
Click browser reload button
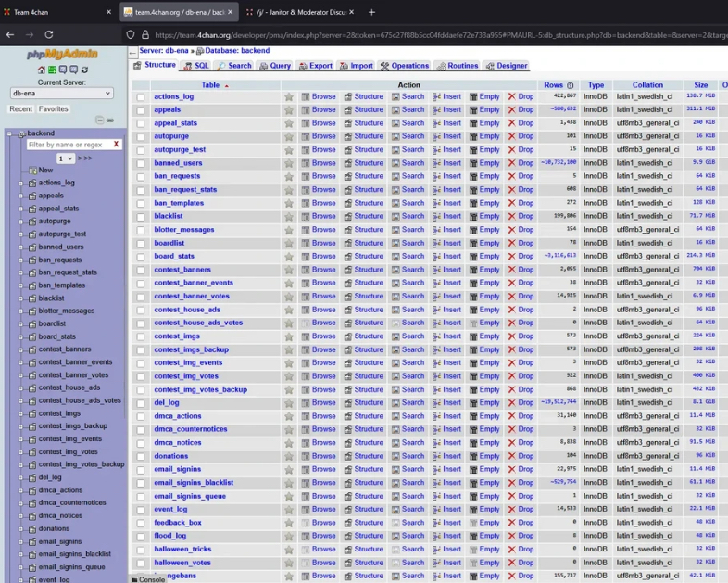pyautogui.click(x=49, y=35)
